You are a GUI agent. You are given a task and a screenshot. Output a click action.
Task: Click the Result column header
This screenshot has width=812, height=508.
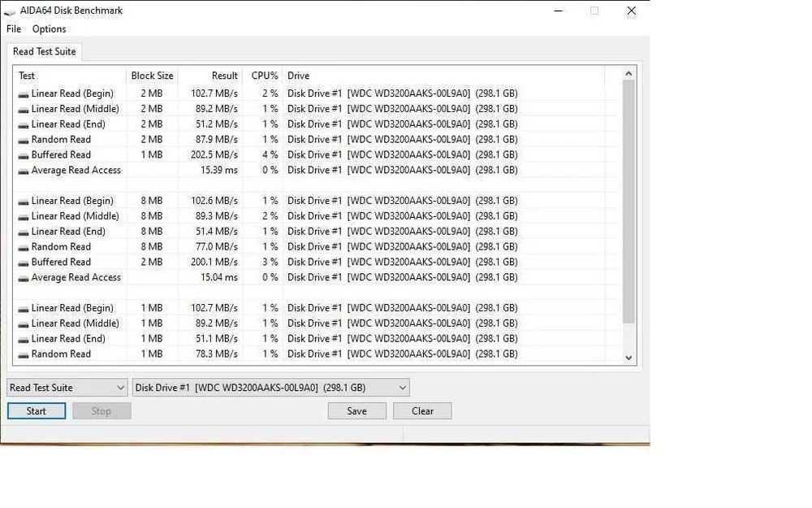[210, 76]
